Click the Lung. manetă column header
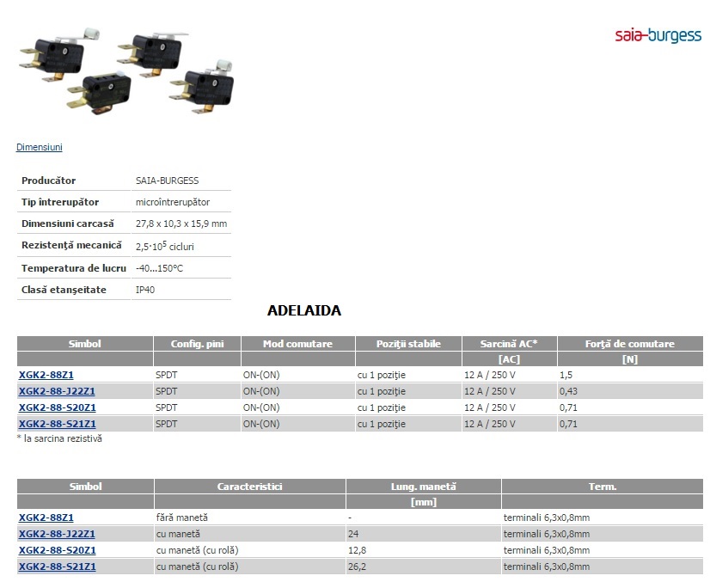 coord(424,487)
